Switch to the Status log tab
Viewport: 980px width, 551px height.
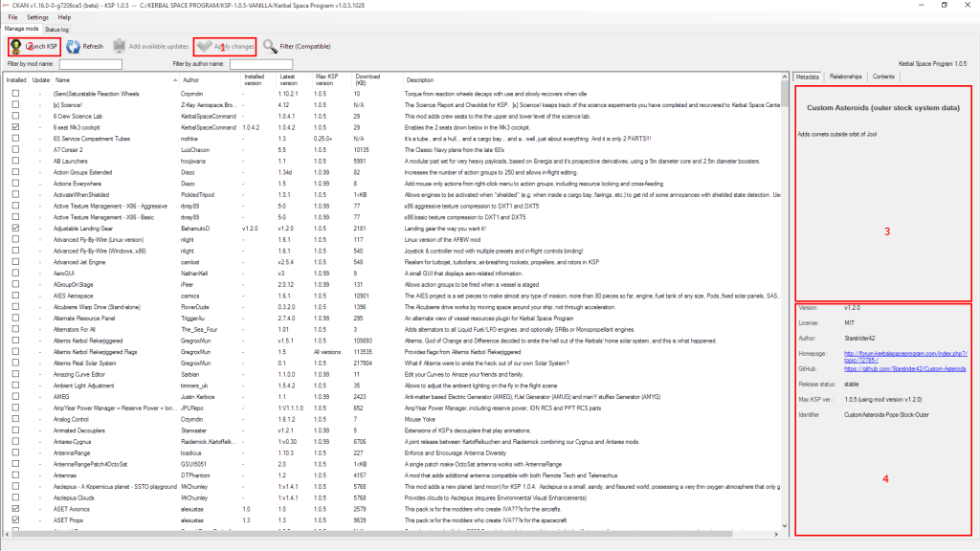point(56,30)
